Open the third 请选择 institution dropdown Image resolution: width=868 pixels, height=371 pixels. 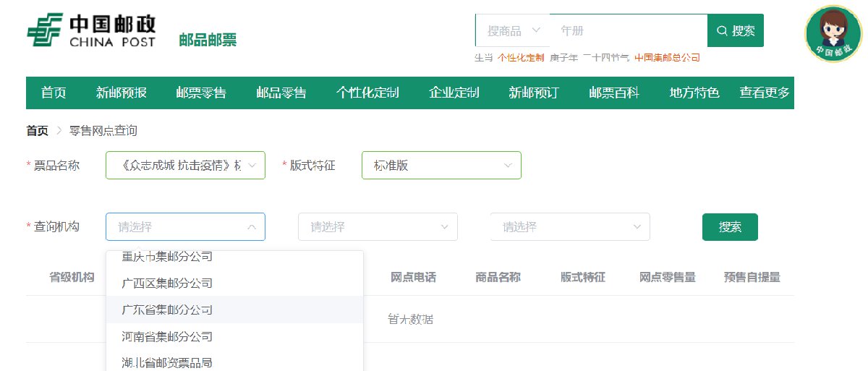point(570,227)
